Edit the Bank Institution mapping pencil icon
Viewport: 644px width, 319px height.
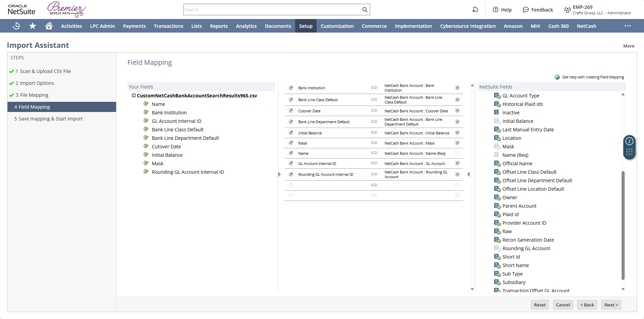(291, 88)
